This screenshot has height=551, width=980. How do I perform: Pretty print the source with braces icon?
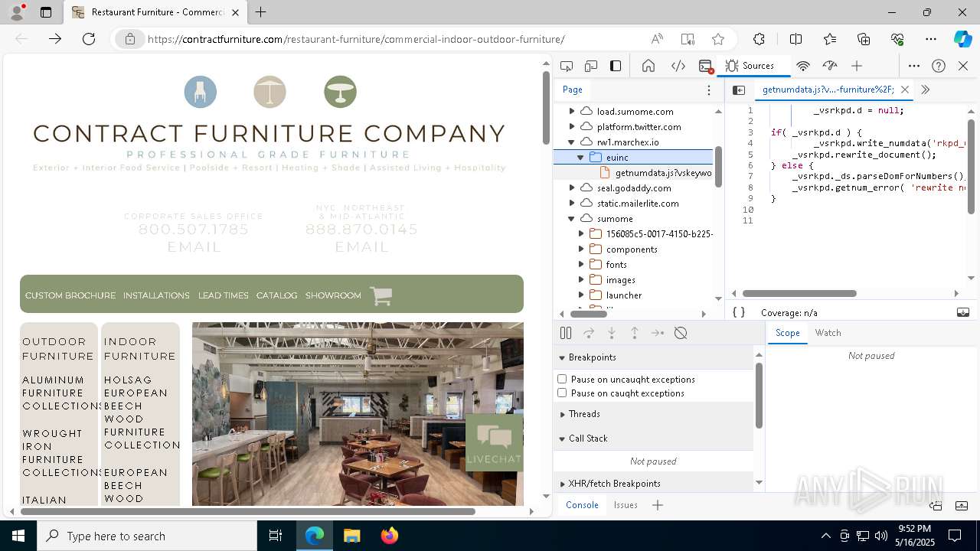pyautogui.click(x=739, y=312)
